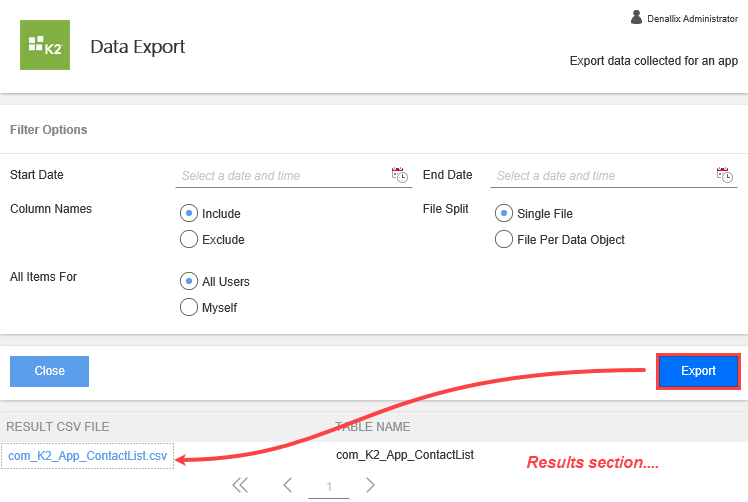Open the End Date calendar picker icon

point(724,175)
